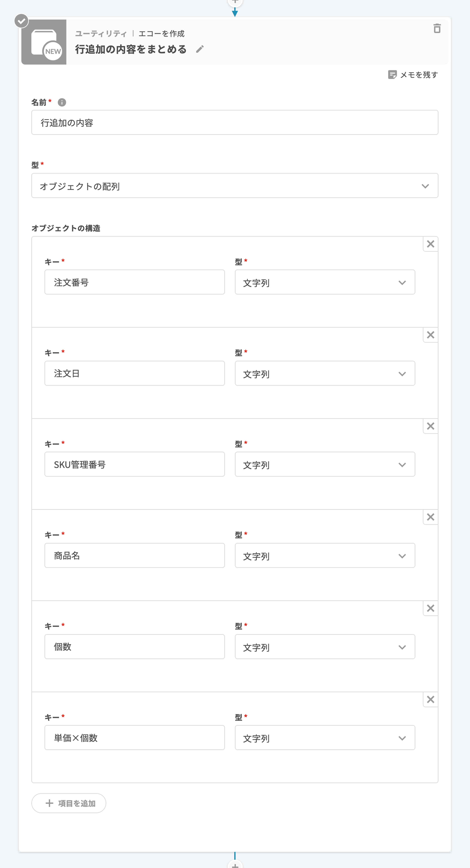Remove the 単価×個数 item with its X
The height and width of the screenshot is (868, 470).
pos(430,700)
